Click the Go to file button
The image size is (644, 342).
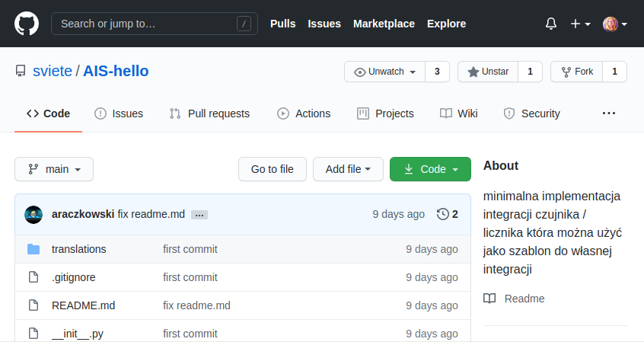tap(273, 169)
